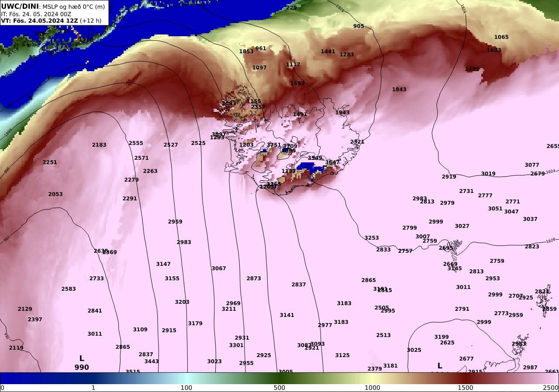Click the freezing level value 3155
Screen dimensions: 559x392
[x=172, y=279]
